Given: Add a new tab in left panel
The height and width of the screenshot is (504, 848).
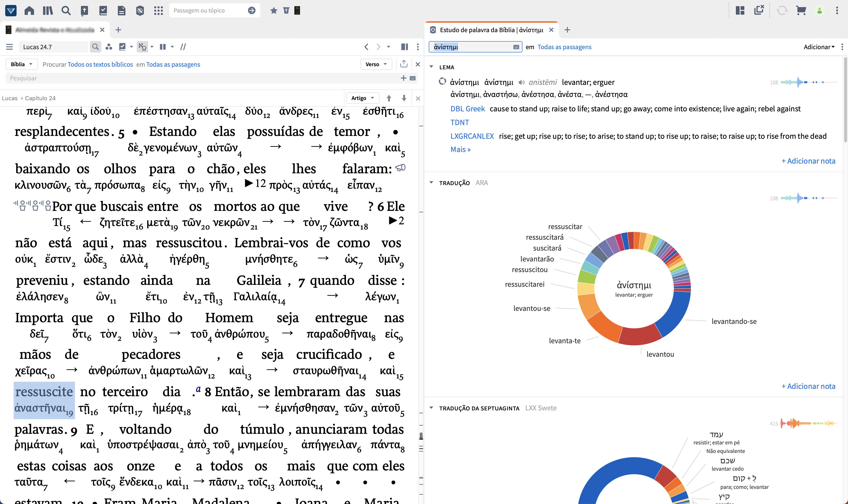Looking at the screenshot, I should (118, 30).
